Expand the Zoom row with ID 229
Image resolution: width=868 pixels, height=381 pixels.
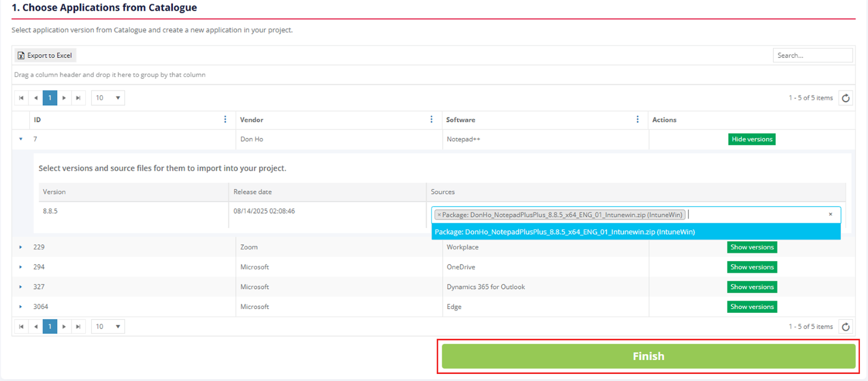coord(21,247)
